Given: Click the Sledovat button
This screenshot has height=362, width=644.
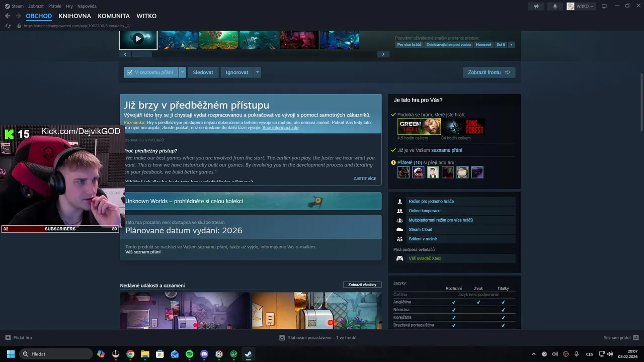Looking at the screenshot, I should pyautogui.click(x=203, y=72).
